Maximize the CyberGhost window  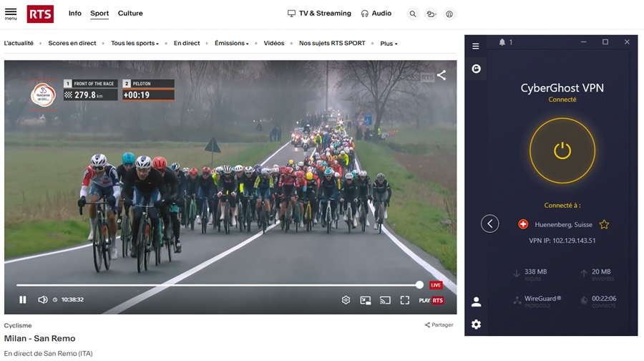tap(605, 42)
